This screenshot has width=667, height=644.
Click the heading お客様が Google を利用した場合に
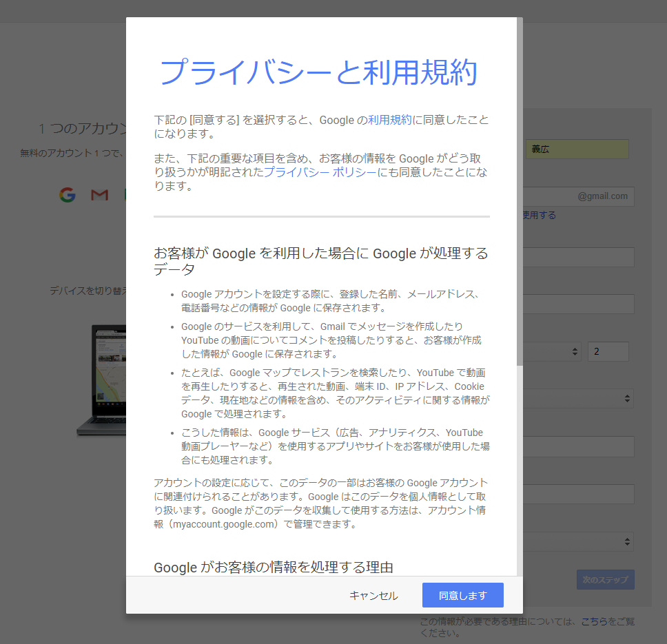(321, 261)
